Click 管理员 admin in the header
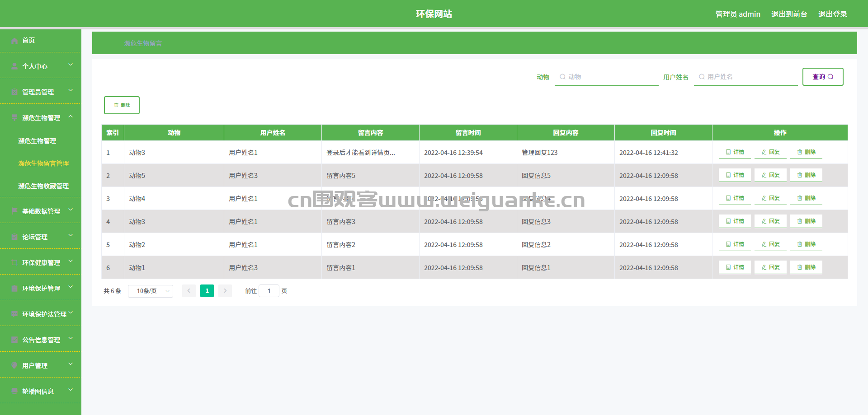The width and height of the screenshot is (868, 415). tap(738, 14)
